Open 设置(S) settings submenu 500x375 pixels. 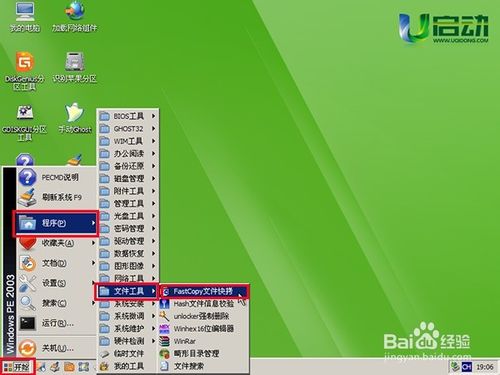click(57, 283)
